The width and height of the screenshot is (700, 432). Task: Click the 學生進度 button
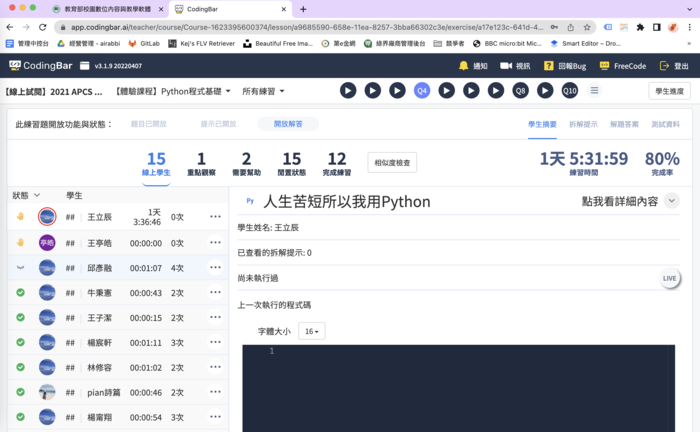point(667,91)
